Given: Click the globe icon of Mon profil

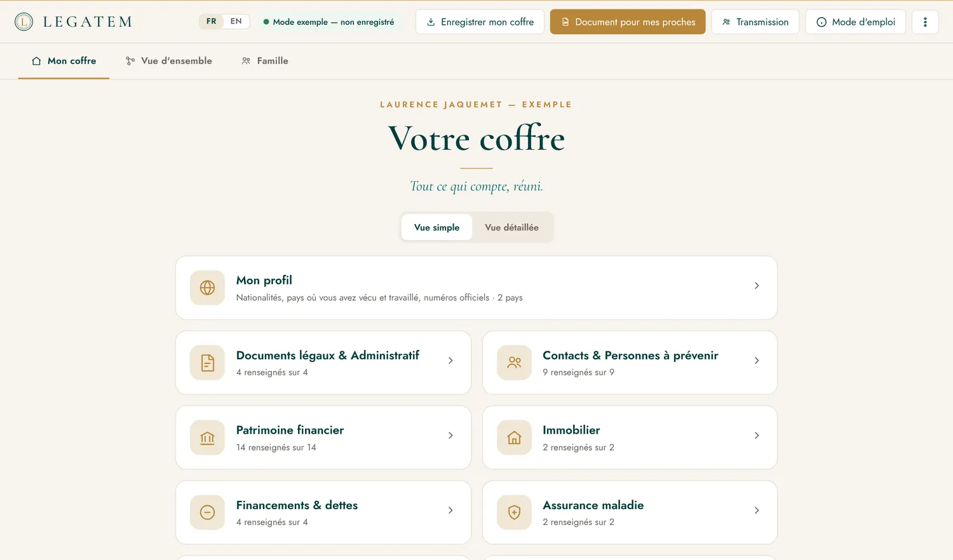Looking at the screenshot, I should tap(207, 288).
